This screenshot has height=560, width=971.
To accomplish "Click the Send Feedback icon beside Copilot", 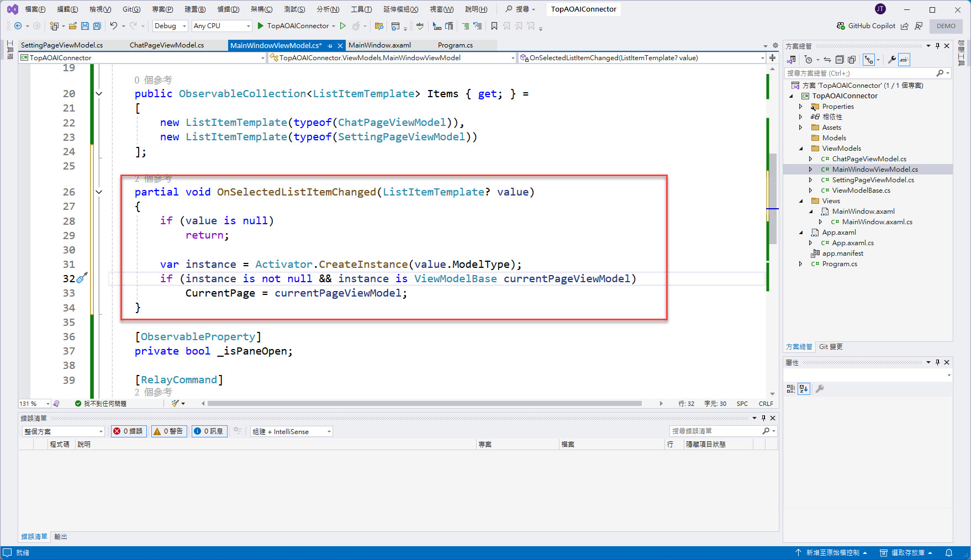I will pos(919,26).
